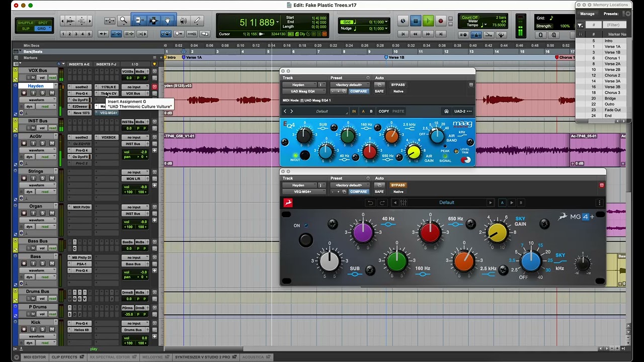The height and width of the screenshot is (362, 644).
Task: Enable SAFE in the VEQ-MG4+ plugin window
Action: 379,192
